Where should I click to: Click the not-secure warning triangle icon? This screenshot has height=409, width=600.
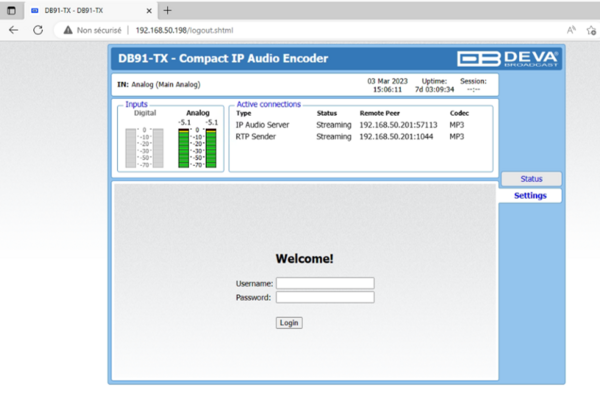[x=68, y=30]
